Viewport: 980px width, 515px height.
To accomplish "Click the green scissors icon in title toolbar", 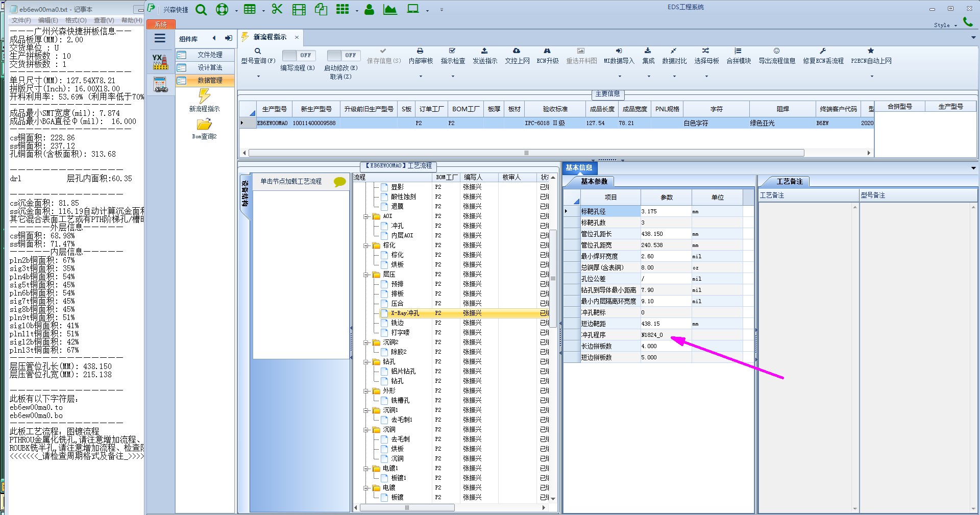I will 277,9.
